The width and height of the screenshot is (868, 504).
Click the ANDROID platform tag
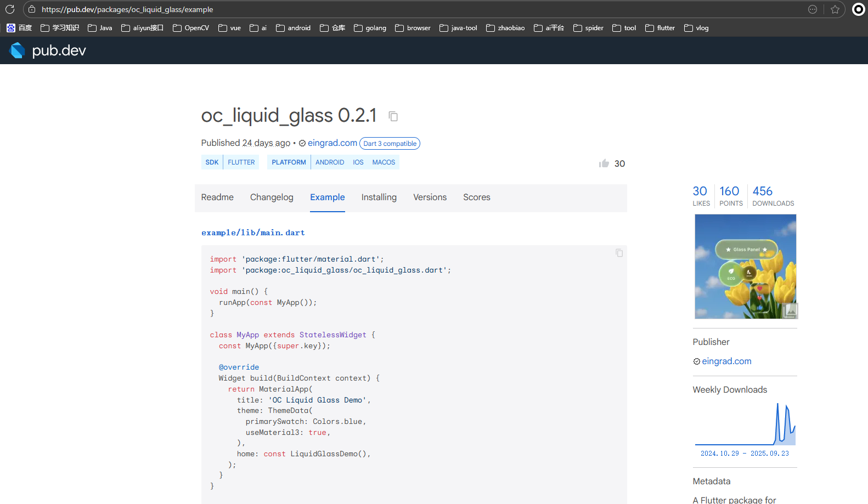[x=330, y=162]
